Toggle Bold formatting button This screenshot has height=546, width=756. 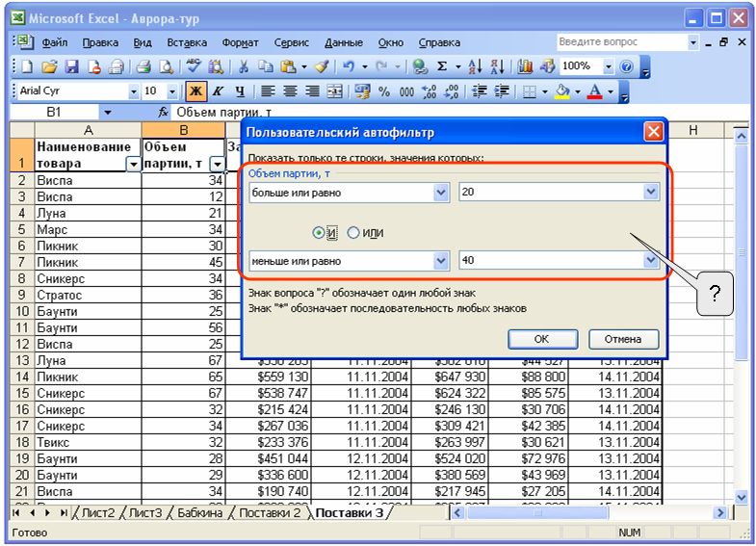[x=196, y=91]
